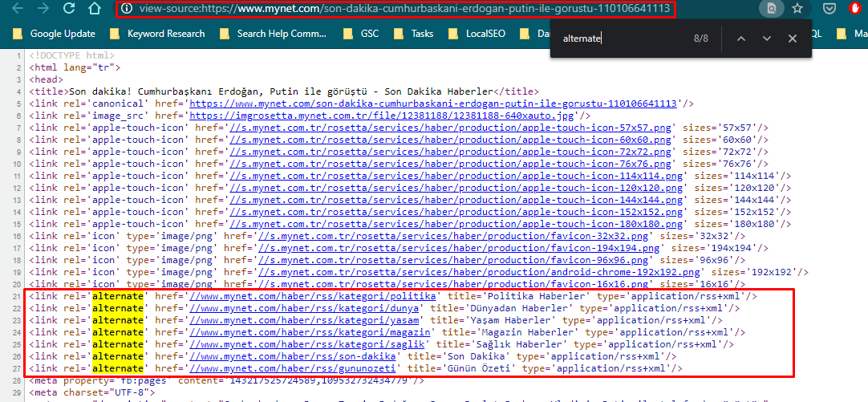
Task: Open the android-chrome-192x192.png link
Action: (480, 272)
